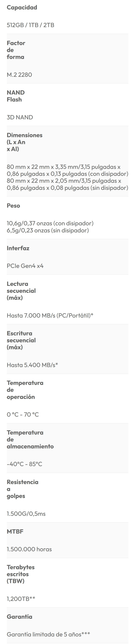
Task: Click the 3D NAND value
Action: coord(20,117)
